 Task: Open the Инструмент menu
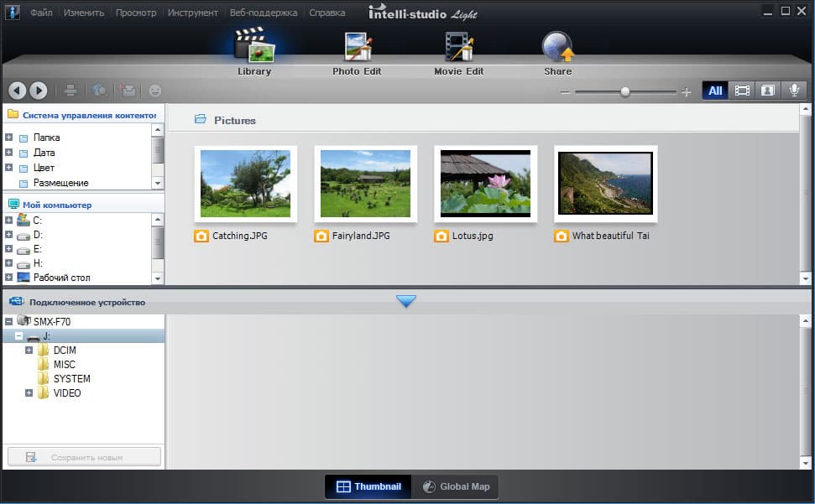pos(193,13)
